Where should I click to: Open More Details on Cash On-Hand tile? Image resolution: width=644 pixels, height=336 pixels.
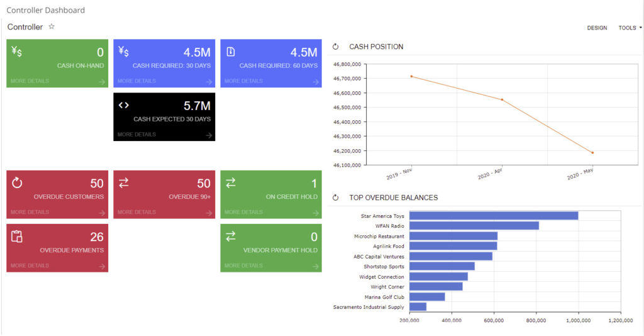pyautogui.click(x=30, y=81)
